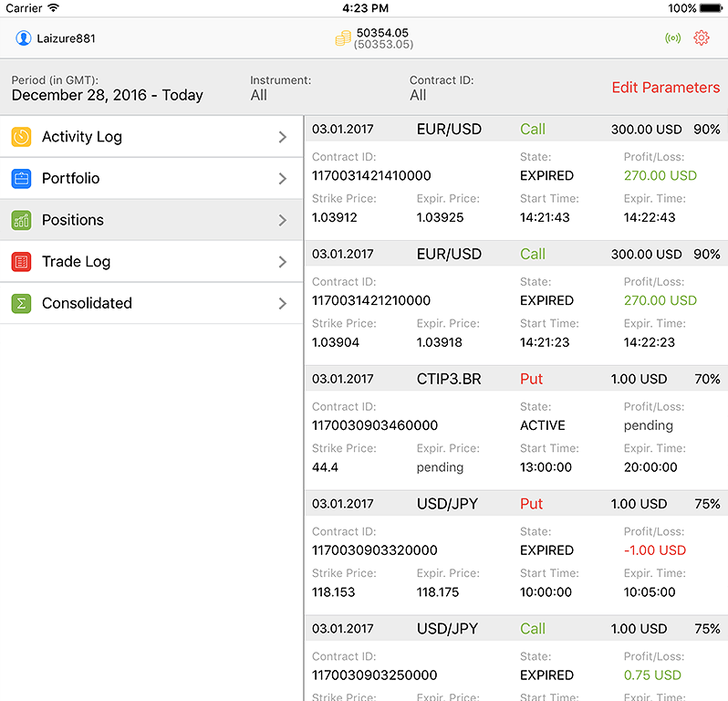Select contract ID 1170031421210000
The height and width of the screenshot is (701, 728).
click(x=371, y=300)
